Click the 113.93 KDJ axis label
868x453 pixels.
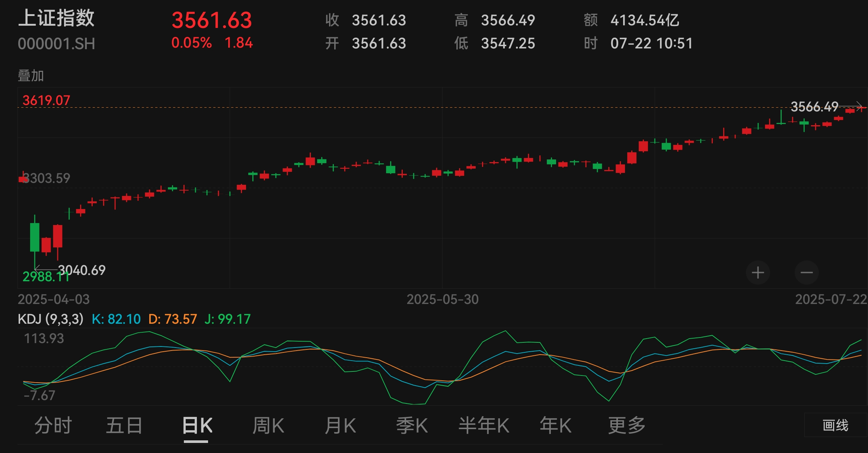click(44, 338)
